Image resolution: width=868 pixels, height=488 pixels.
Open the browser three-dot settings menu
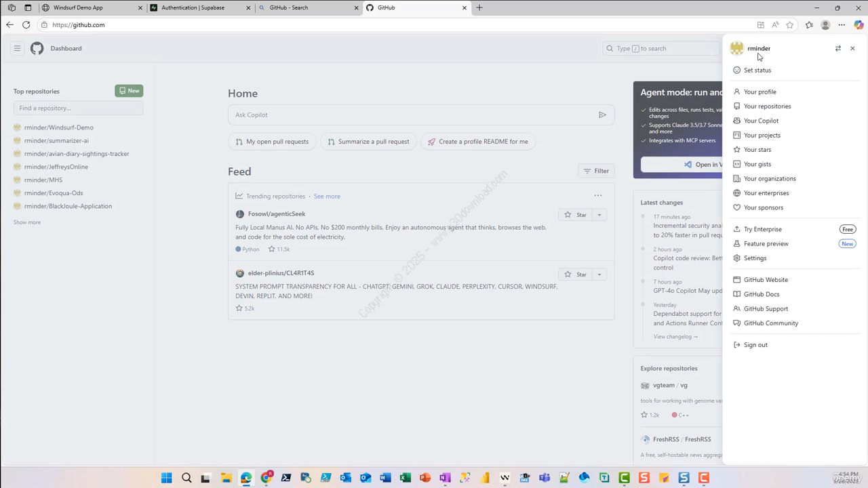coord(842,24)
